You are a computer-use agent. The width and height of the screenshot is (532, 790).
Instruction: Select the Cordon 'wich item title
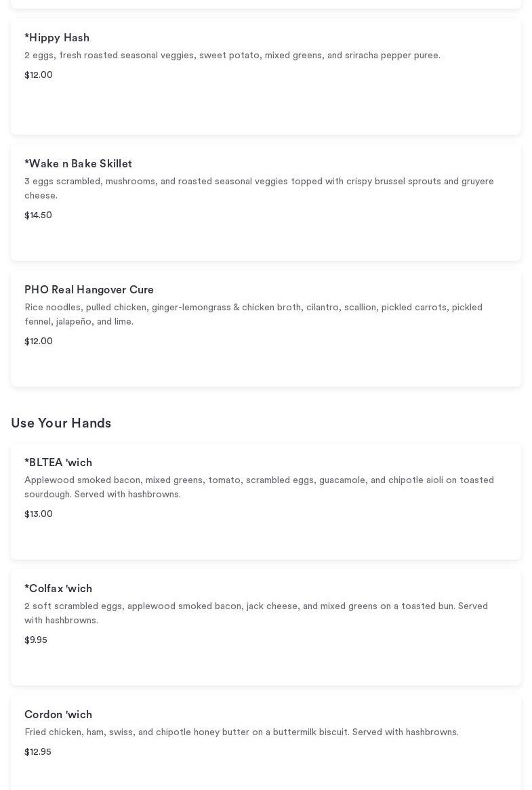coord(58,715)
